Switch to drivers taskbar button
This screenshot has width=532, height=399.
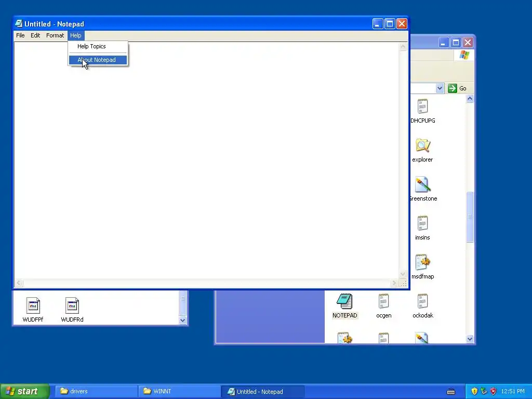pyautogui.click(x=96, y=392)
